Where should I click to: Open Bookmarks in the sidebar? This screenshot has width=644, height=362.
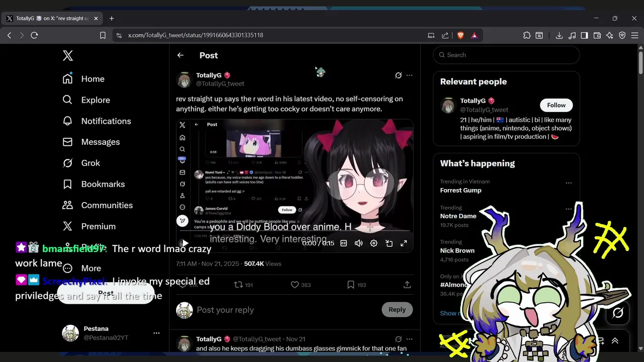point(93,184)
